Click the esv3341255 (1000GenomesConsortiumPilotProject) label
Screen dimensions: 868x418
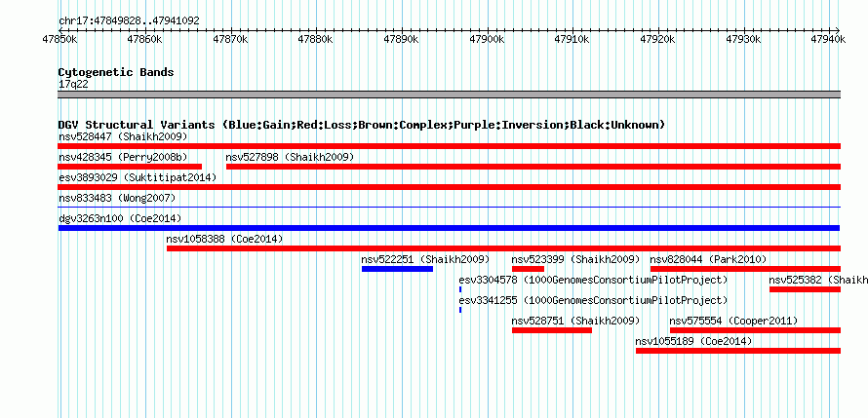[x=593, y=300]
